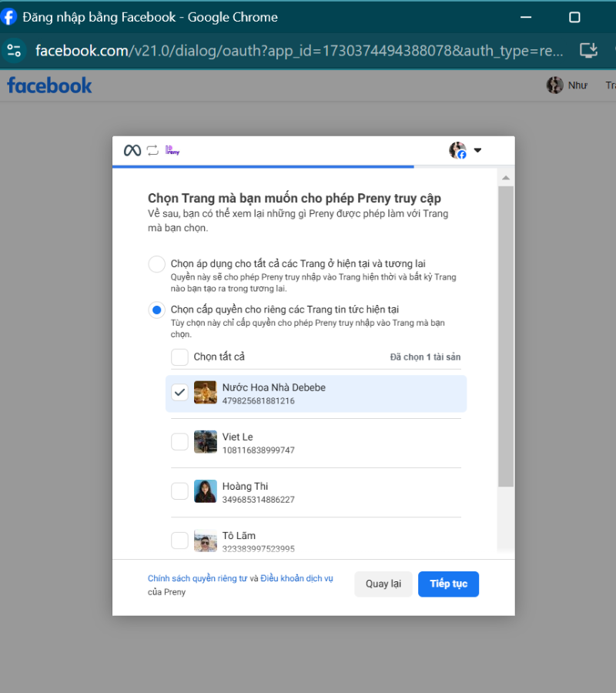Click the address bar URL text
Viewport: 616px width, 693px height.
point(300,51)
